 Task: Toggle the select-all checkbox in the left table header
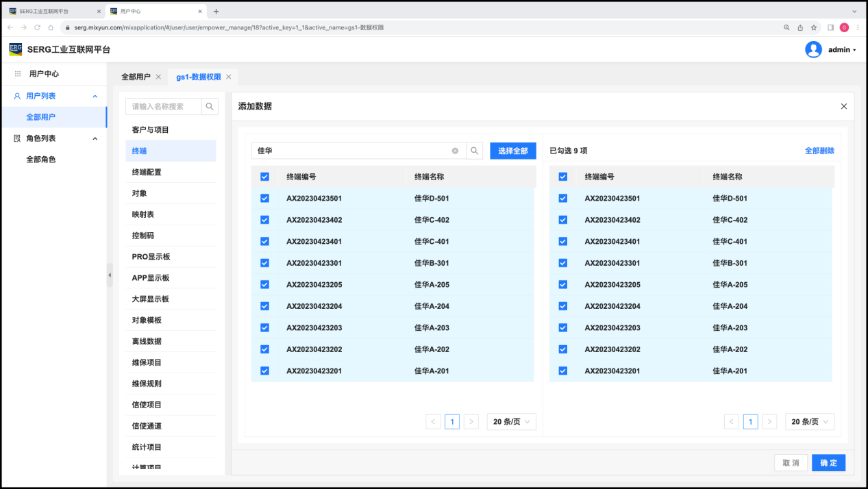coord(264,177)
